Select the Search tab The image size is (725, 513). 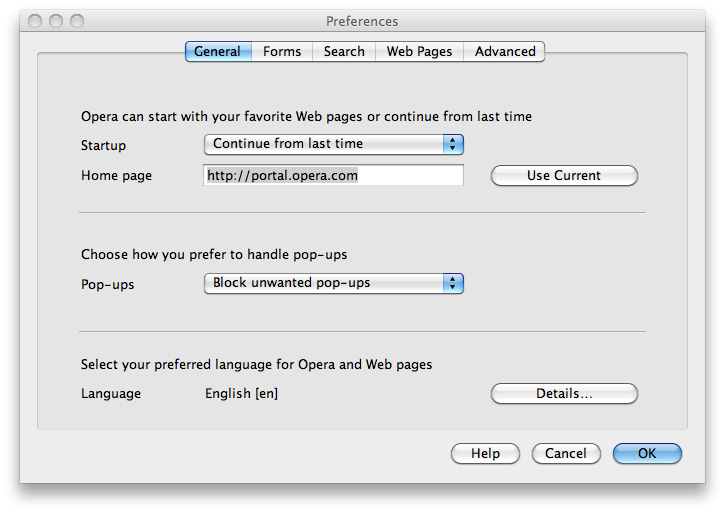(x=344, y=51)
